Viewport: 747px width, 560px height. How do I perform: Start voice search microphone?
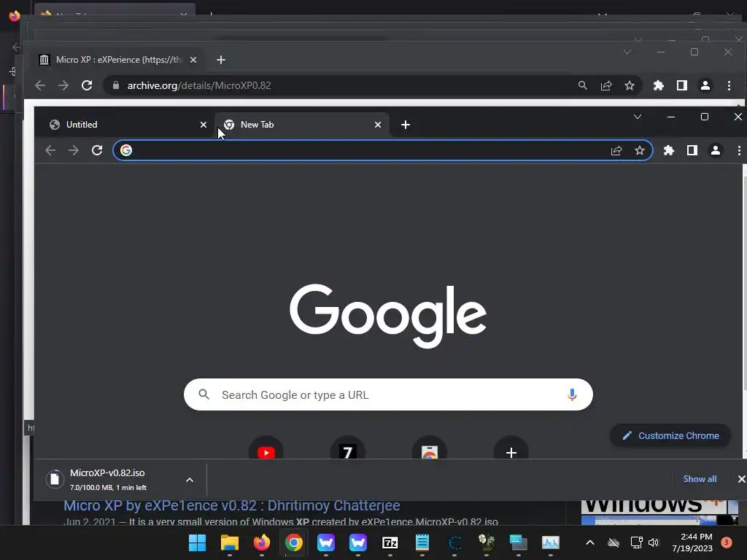(572, 394)
